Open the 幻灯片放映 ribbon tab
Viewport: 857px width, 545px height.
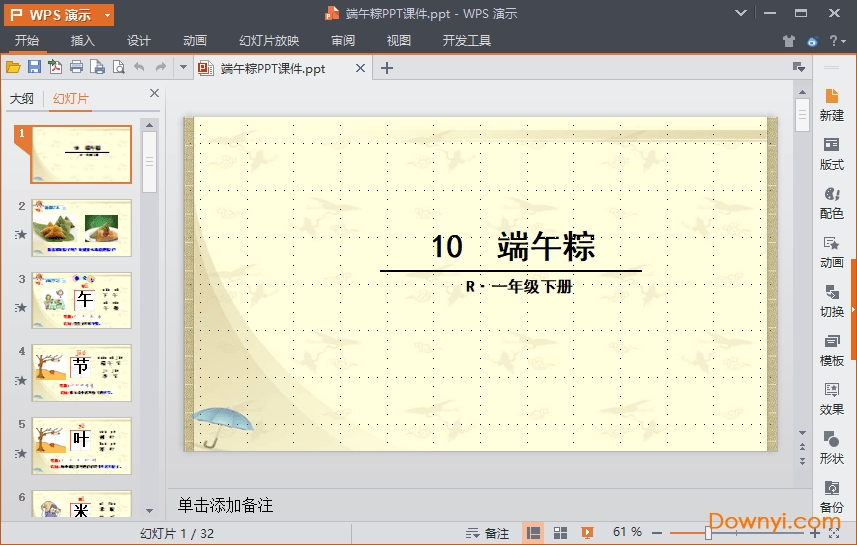tap(269, 40)
